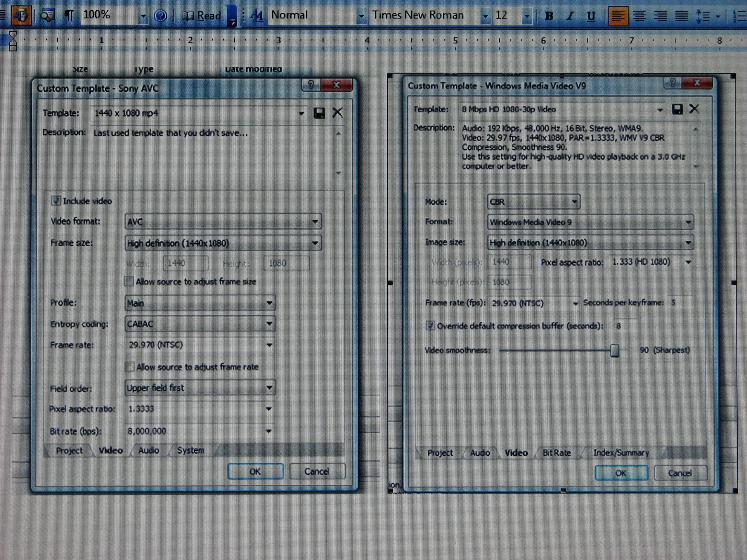Image resolution: width=747 pixels, height=560 pixels.
Task: Toggle show/hide paragraph marks icon
Action: pyautogui.click(x=69, y=15)
